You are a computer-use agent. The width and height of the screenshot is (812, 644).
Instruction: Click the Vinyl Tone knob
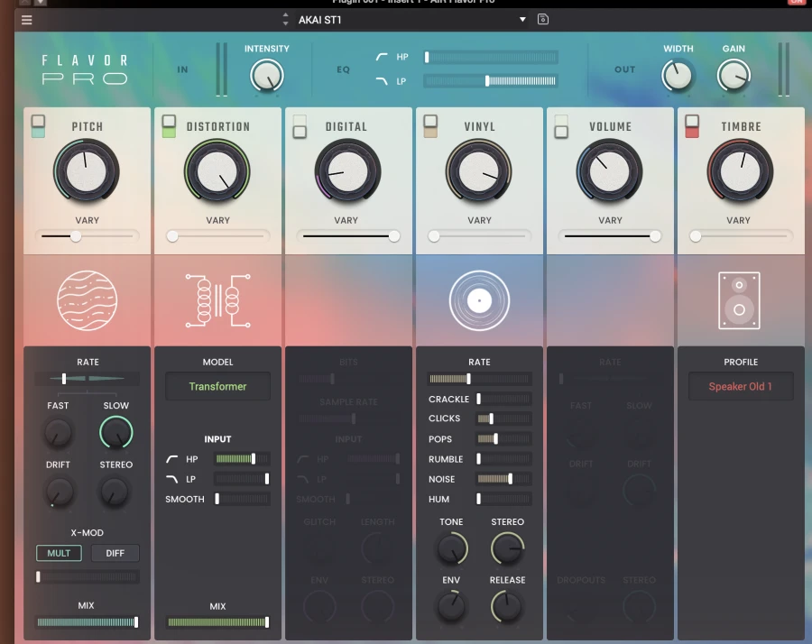[x=452, y=548]
